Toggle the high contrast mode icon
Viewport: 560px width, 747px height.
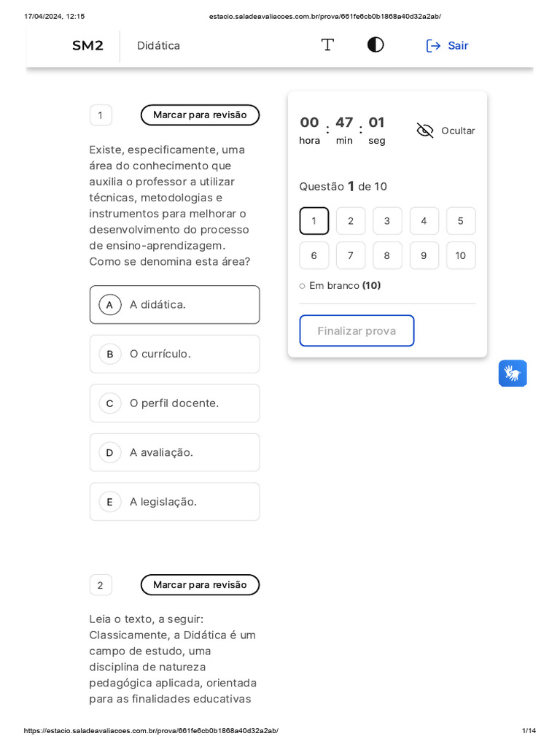pyautogui.click(x=376, y=45)
